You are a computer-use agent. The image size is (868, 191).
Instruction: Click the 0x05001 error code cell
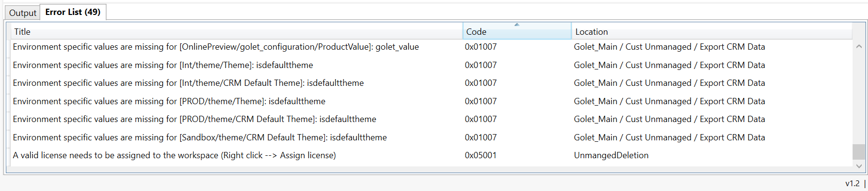(481, 155)
